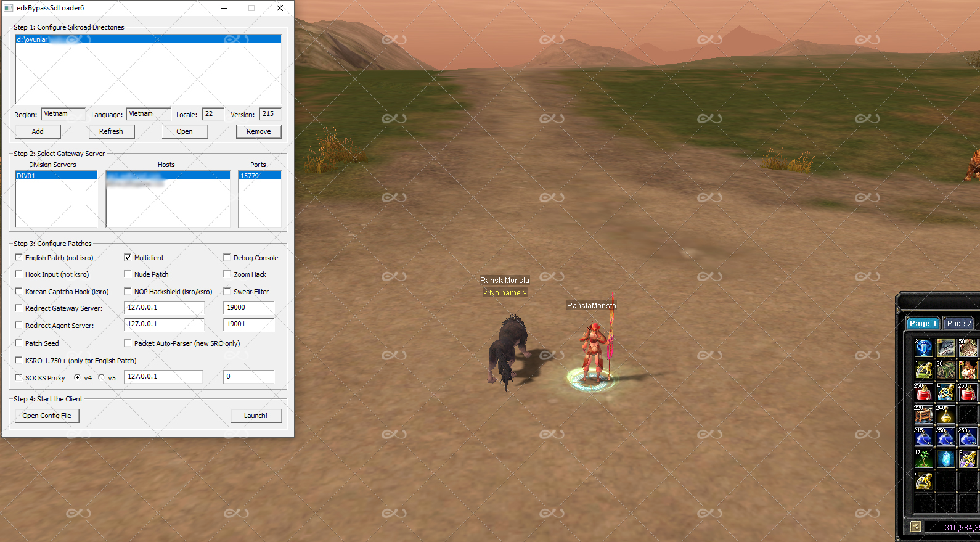Check the Redirect Gateway Server box

click(18, 308)
